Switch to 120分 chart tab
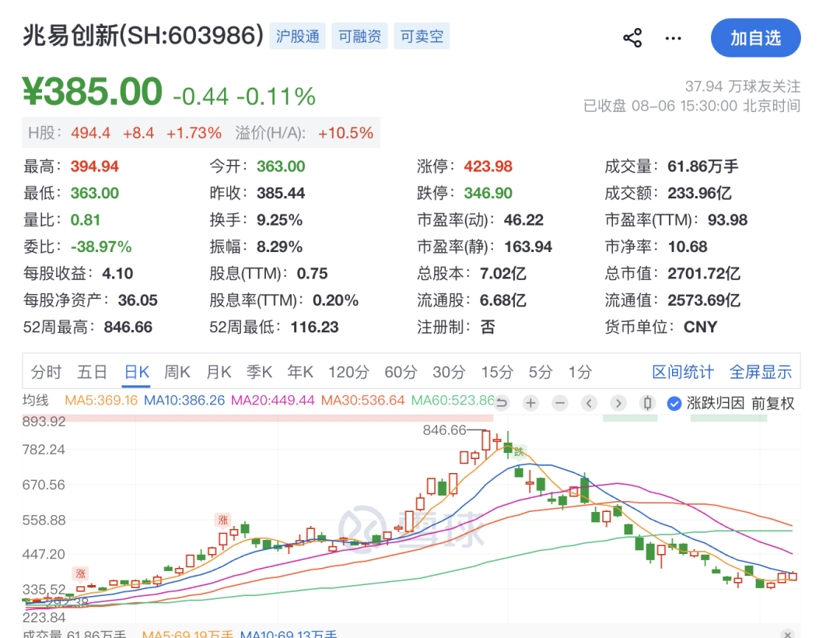The width and height of the screenshot is (840, 638). click(x=348, y=372)
